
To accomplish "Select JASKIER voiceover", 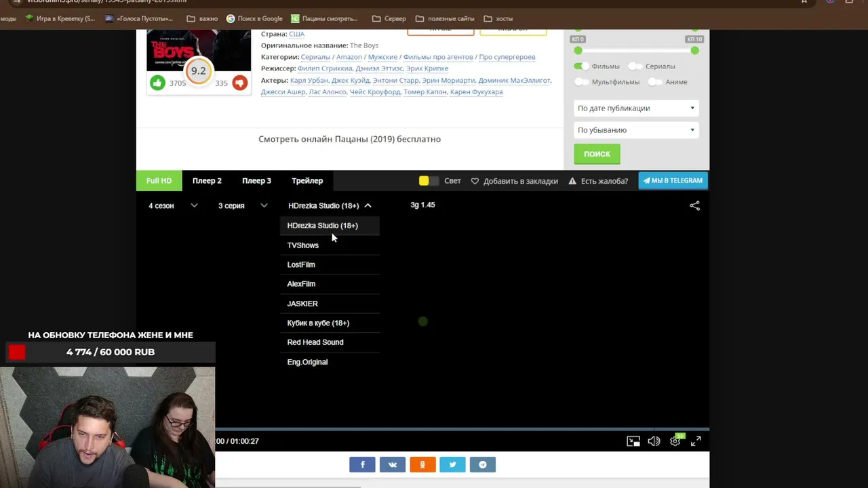I will (x=330, y=304).
